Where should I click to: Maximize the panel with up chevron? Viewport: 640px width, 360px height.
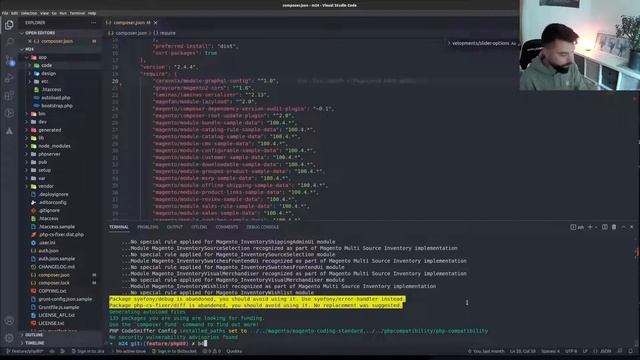pos(623,227)
